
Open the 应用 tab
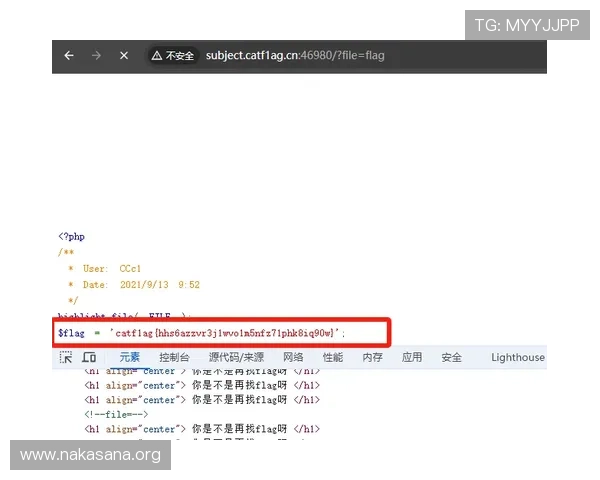[412, 357]
